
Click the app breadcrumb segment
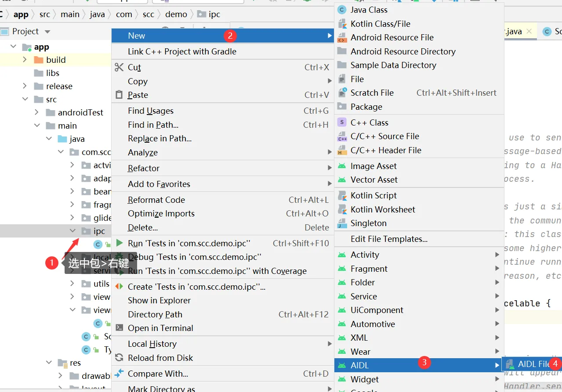point(21,14)
